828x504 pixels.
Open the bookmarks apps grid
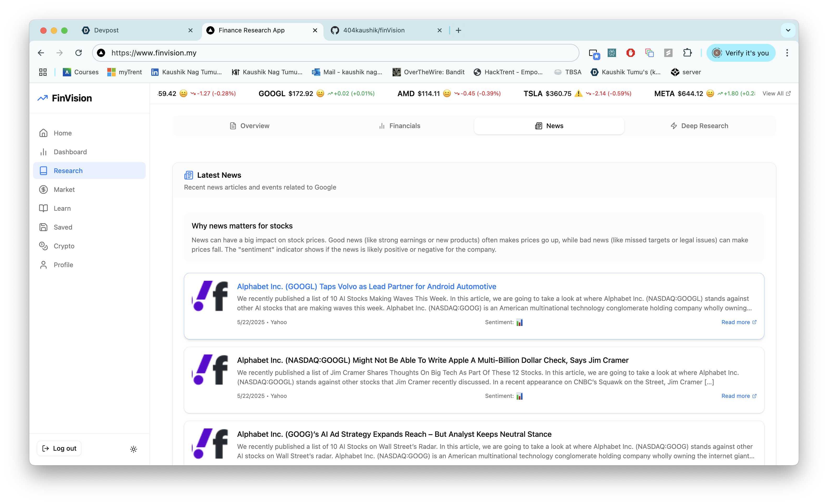click(x=43, y=72)
